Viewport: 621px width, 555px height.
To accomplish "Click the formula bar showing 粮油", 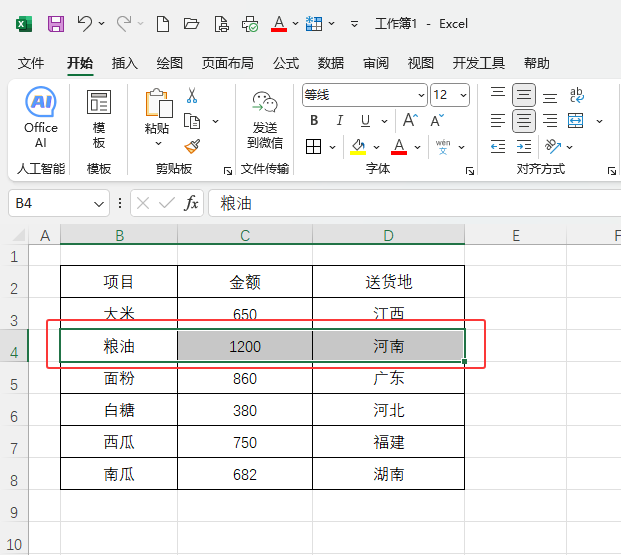I will 414,203.
